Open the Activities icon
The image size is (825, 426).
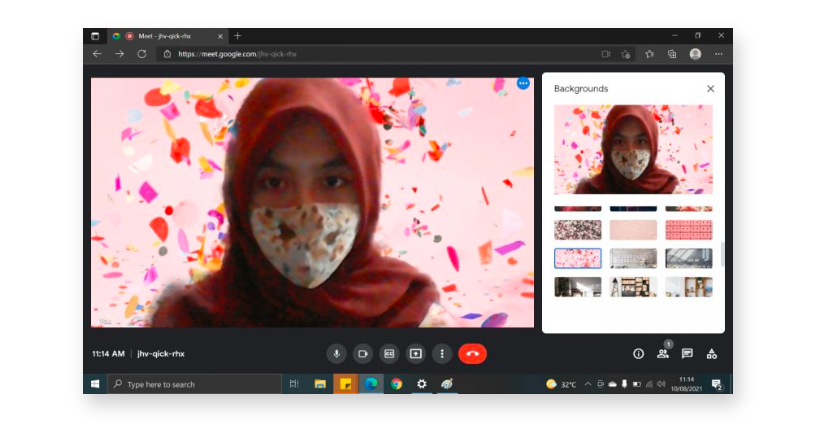point(712,354)
